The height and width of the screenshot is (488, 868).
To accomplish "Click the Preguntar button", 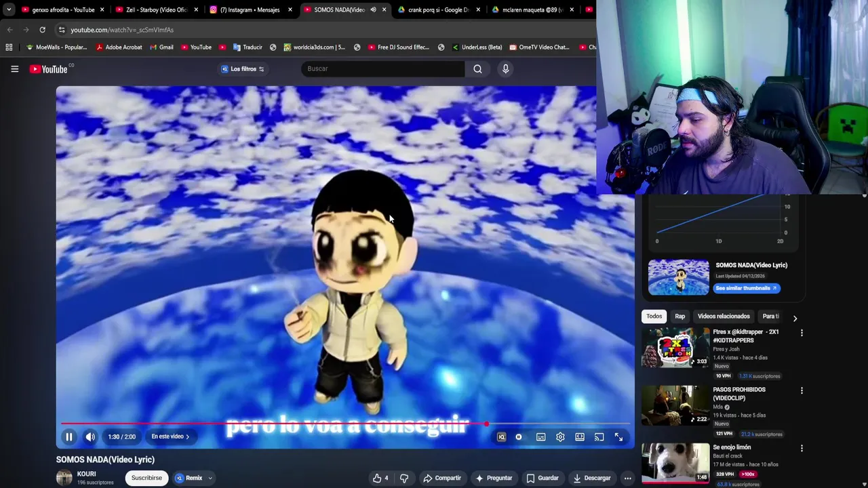I will click(494, 478).
